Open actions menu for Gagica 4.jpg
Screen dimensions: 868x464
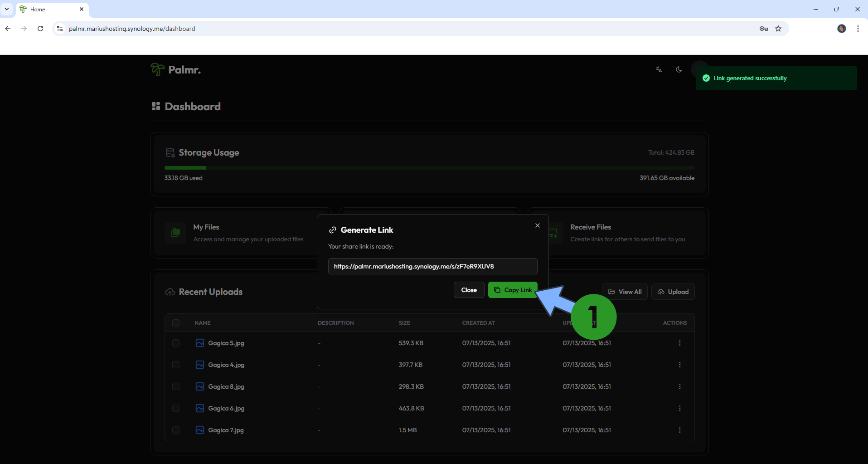(680, 365)
